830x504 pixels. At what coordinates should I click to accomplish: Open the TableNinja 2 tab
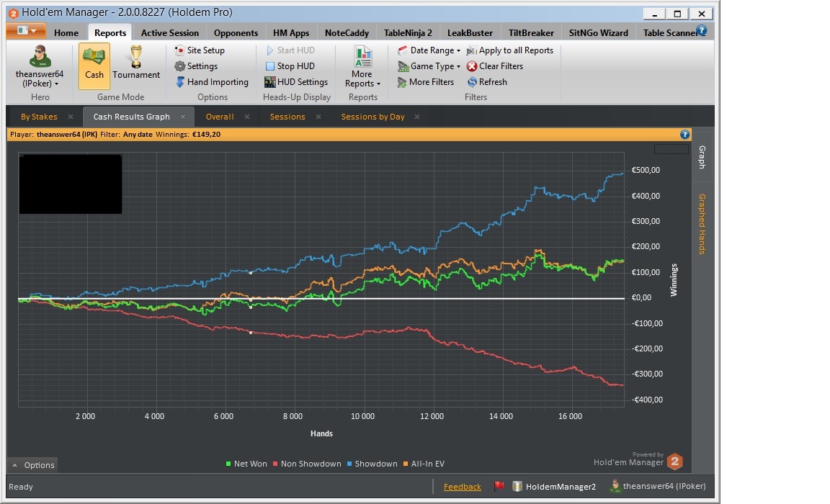(x=408, y=33)
